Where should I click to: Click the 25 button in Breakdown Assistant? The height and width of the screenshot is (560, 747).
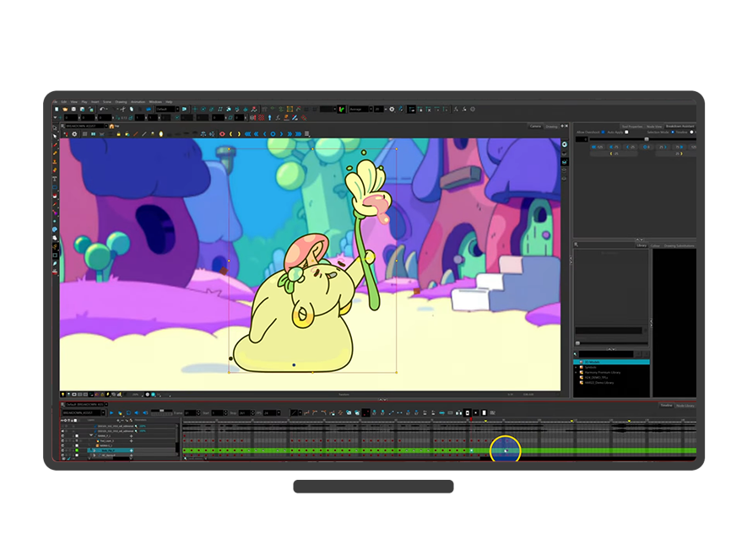(x=662, y=147)
